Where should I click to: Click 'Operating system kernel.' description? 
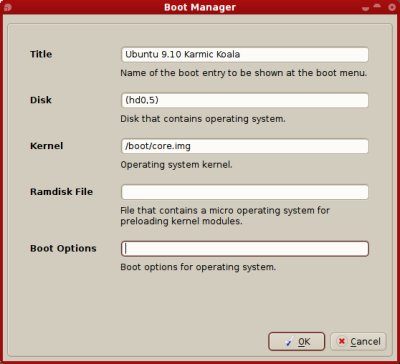point(176,165)
